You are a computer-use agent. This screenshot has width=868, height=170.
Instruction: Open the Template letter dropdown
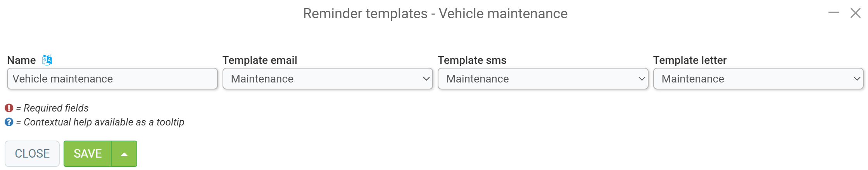pyautogui.click(x=758, y=79)
